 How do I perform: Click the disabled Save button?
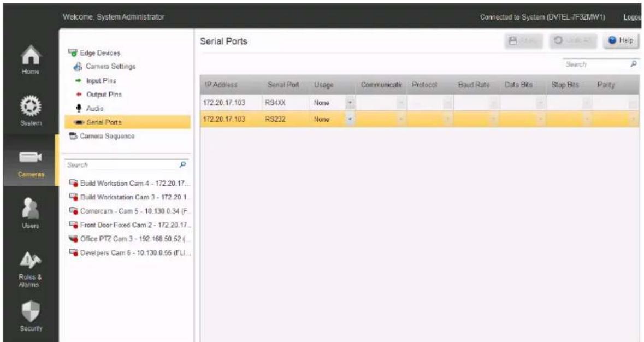(x=524, y=40)
